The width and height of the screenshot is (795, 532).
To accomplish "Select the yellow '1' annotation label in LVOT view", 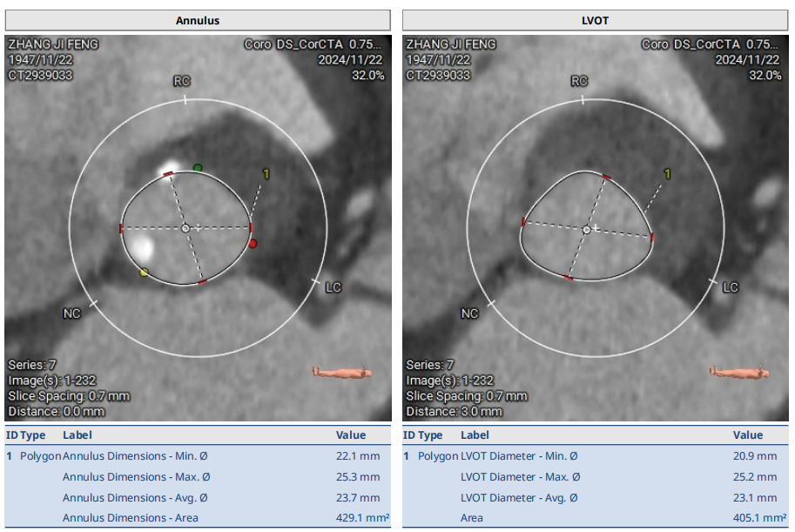I will (x=667, y=174).
